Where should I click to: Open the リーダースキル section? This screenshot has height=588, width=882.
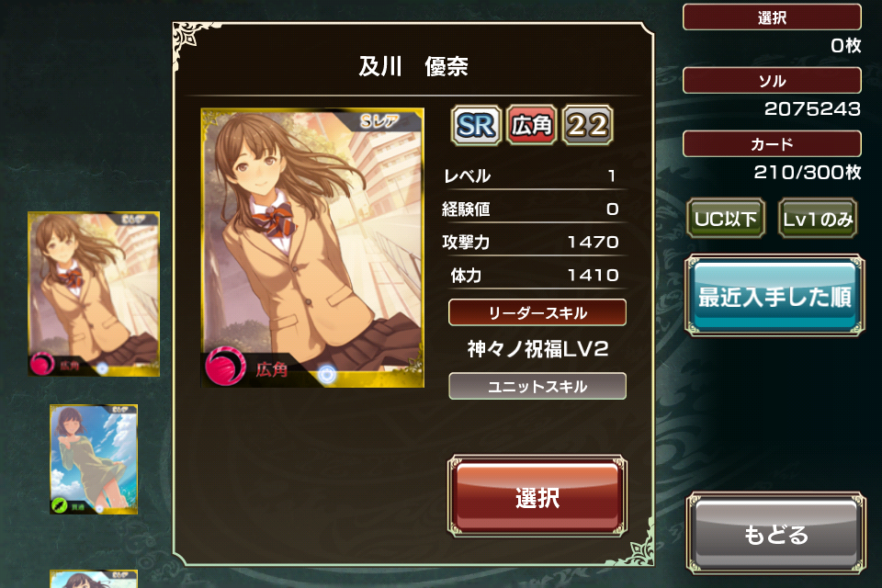pos(537,312)
